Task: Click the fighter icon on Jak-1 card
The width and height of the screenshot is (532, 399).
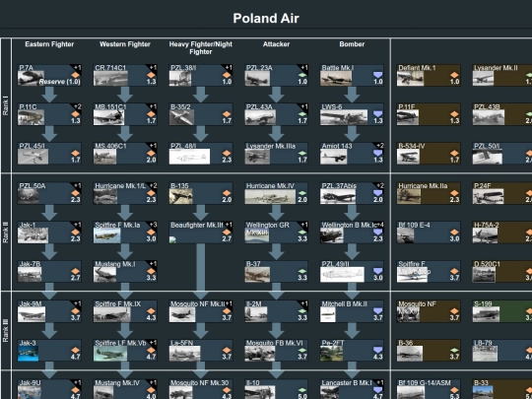Action: 75,233
